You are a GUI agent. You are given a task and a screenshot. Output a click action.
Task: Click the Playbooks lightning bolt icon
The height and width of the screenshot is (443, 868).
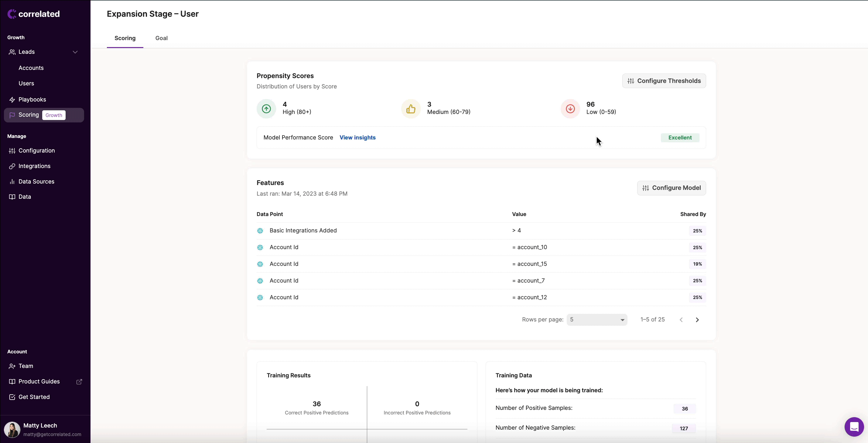[x=12, y=100]
